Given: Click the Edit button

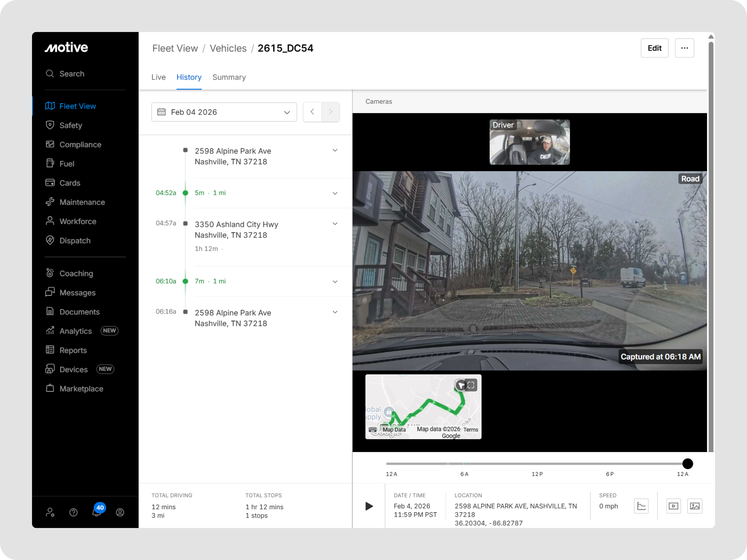Looking at the screenshot, I should tap(654, 48).
